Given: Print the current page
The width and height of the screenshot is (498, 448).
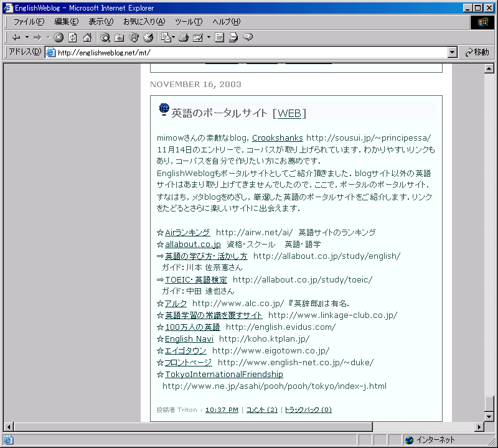Looking at the screenshot, I should coord(184,37).
